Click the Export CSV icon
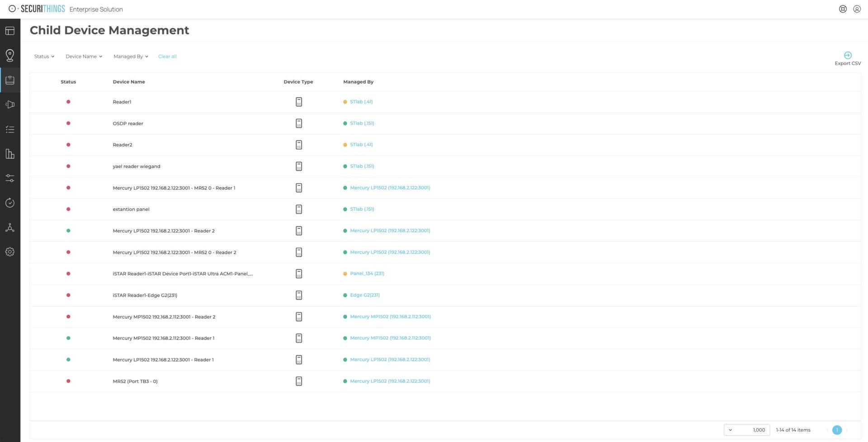This screenshot has height=442, width=868. click(x=848, y=56)
